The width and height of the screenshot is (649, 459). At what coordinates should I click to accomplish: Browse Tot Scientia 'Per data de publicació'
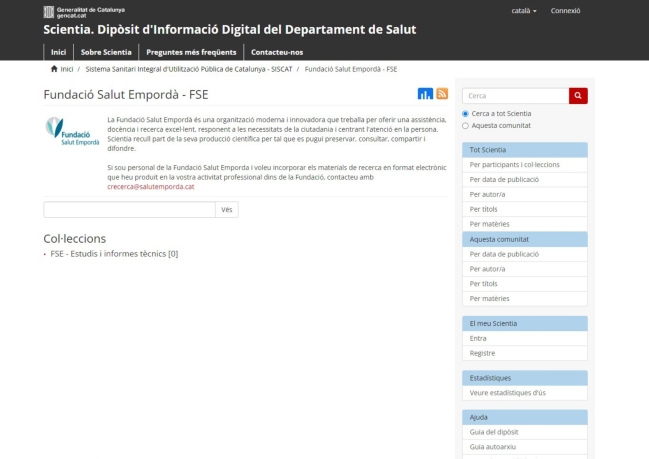click(x=525, y=180)
